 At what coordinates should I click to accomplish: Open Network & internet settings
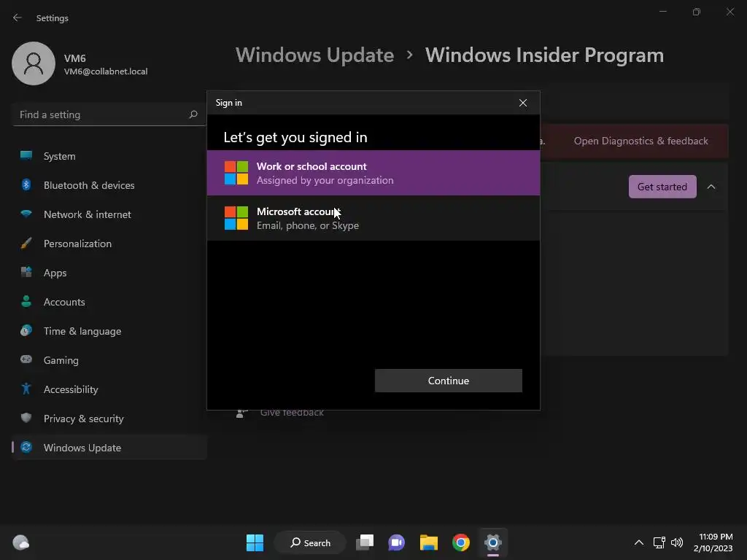pos(109,214)
